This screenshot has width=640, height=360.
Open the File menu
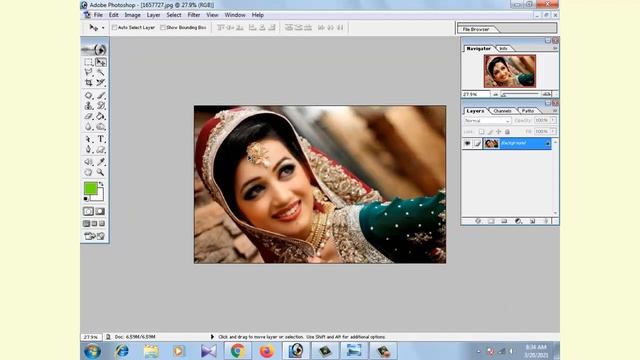coord(98,15)
